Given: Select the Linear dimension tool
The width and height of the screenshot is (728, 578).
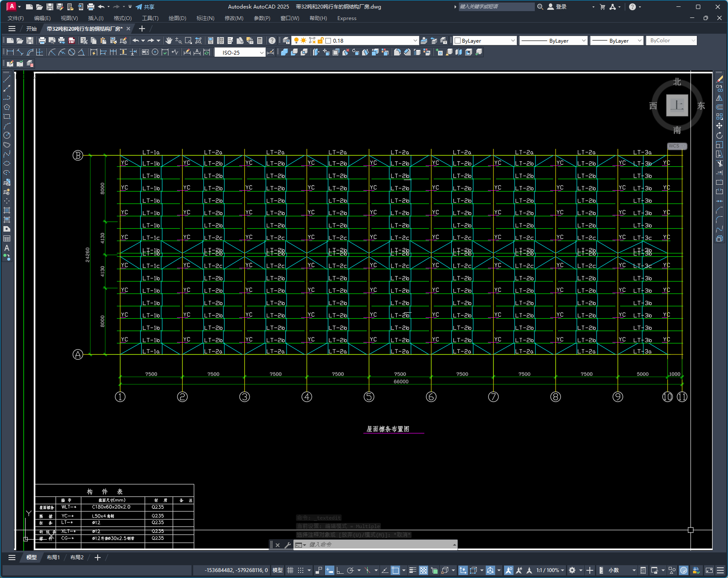Looking at the screenshot, I should click(10, 52).
